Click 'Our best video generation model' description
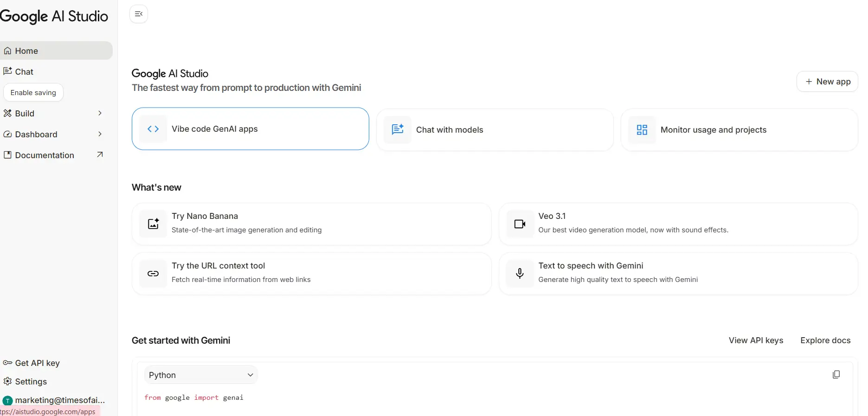Screen dimensions: 868x416 coord(633,230)
